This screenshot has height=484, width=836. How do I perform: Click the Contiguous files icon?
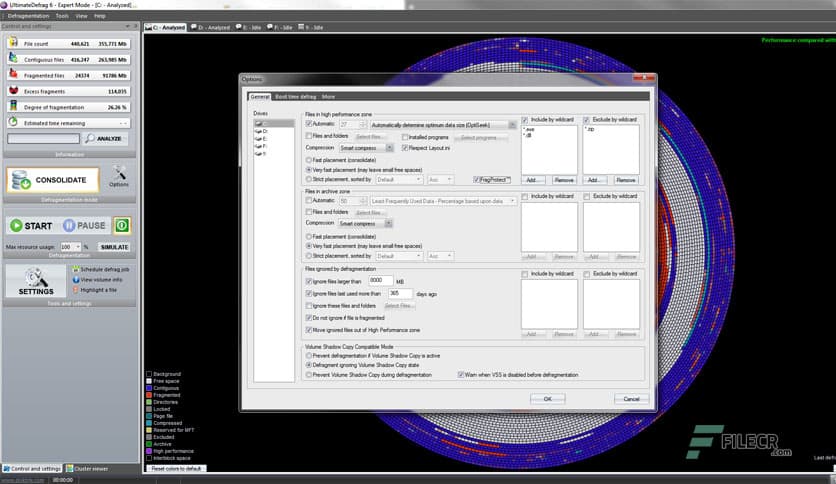click(x=13, y=59)
